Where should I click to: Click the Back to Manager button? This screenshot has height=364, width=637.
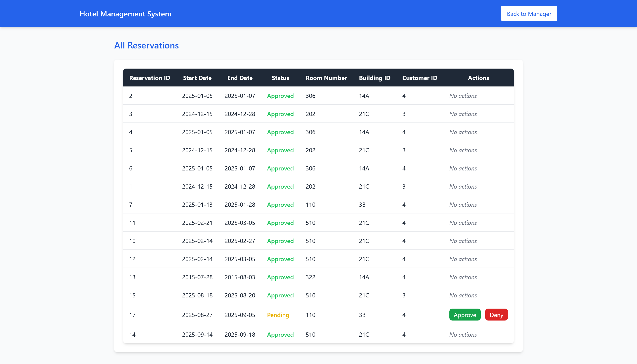coord(529,13)
